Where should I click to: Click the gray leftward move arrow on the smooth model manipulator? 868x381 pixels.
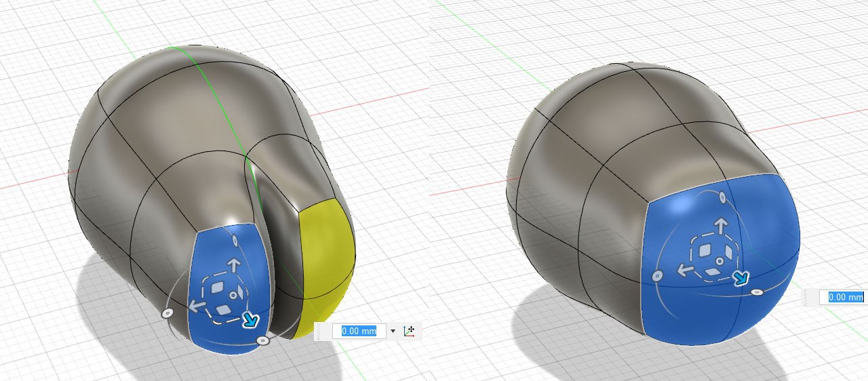coord(685,271)
